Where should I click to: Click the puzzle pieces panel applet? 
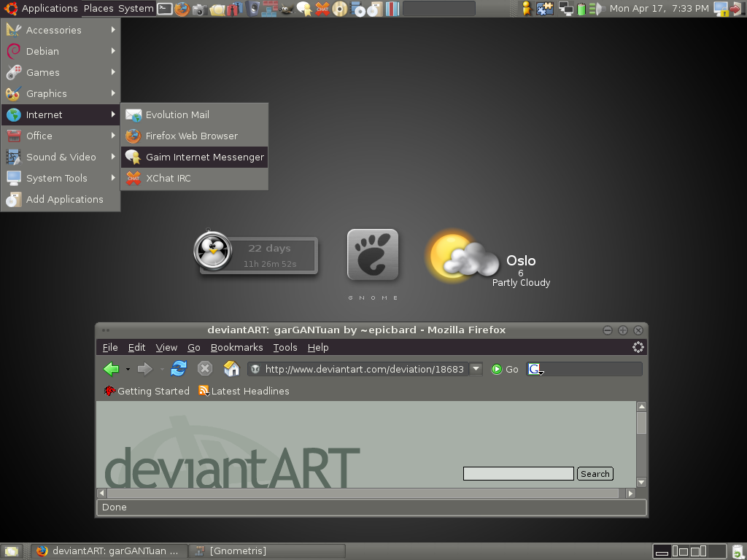tap(545, 9)
